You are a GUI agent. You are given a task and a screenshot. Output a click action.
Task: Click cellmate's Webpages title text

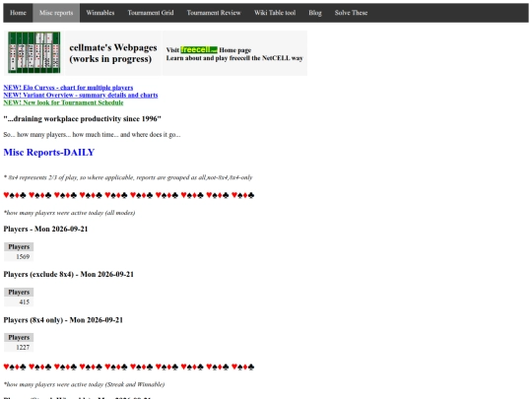click(113, 53)
